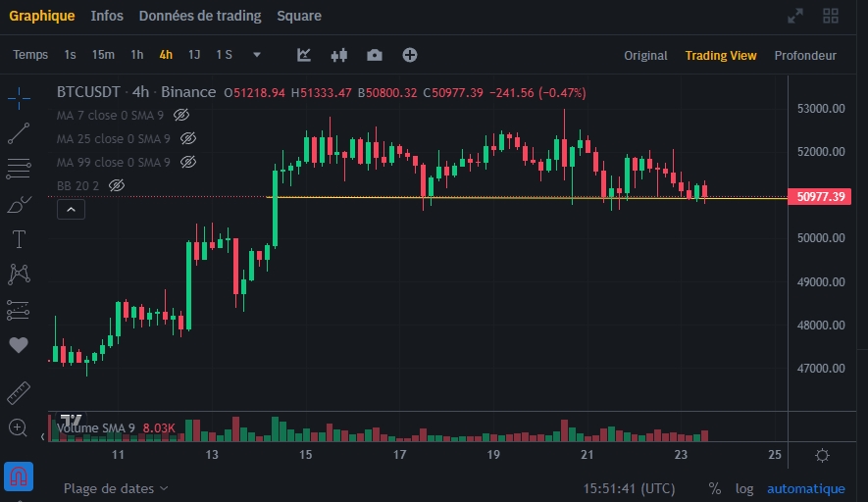Select the 1h timeframe interval
Screen dimensions: 868x502
[x=136, y=55]
